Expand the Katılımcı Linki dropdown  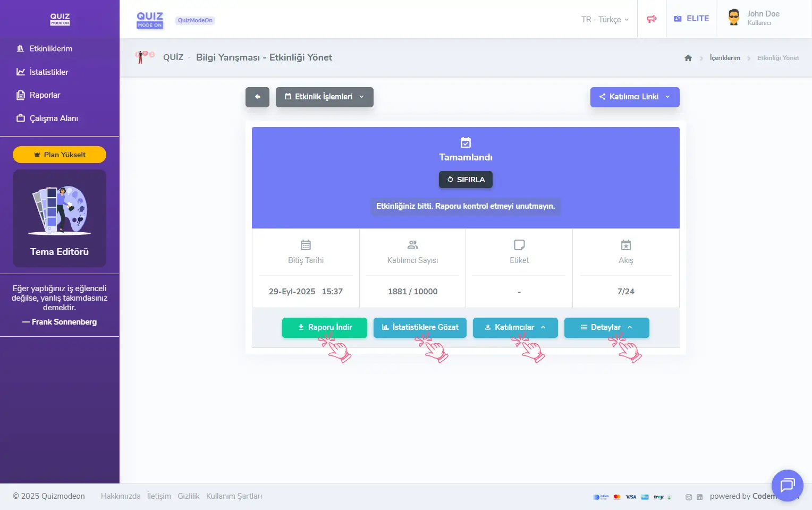(635, 97)
